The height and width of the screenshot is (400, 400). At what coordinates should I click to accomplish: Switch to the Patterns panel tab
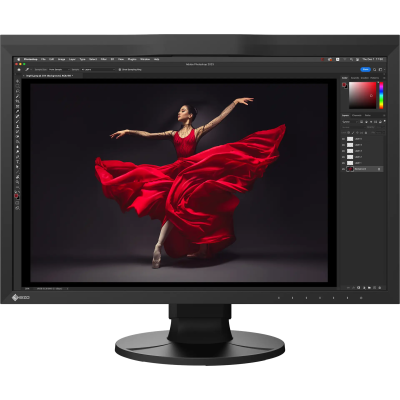click(374, 78)
